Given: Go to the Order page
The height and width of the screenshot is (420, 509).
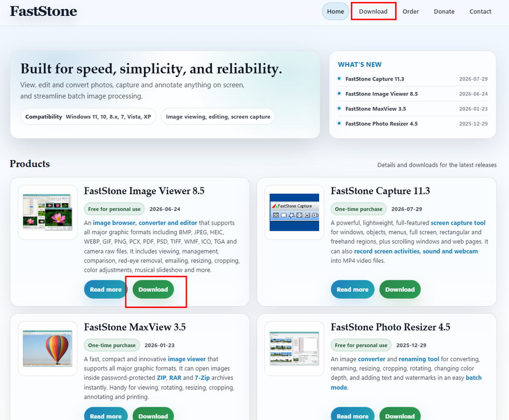Looking at the screenshot, I should pos(411,11).
